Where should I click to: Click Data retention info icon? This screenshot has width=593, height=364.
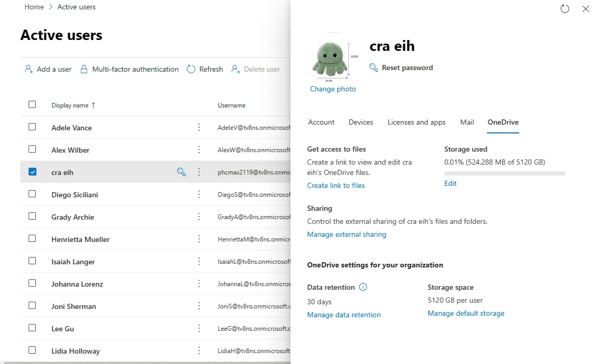(363, 287)
